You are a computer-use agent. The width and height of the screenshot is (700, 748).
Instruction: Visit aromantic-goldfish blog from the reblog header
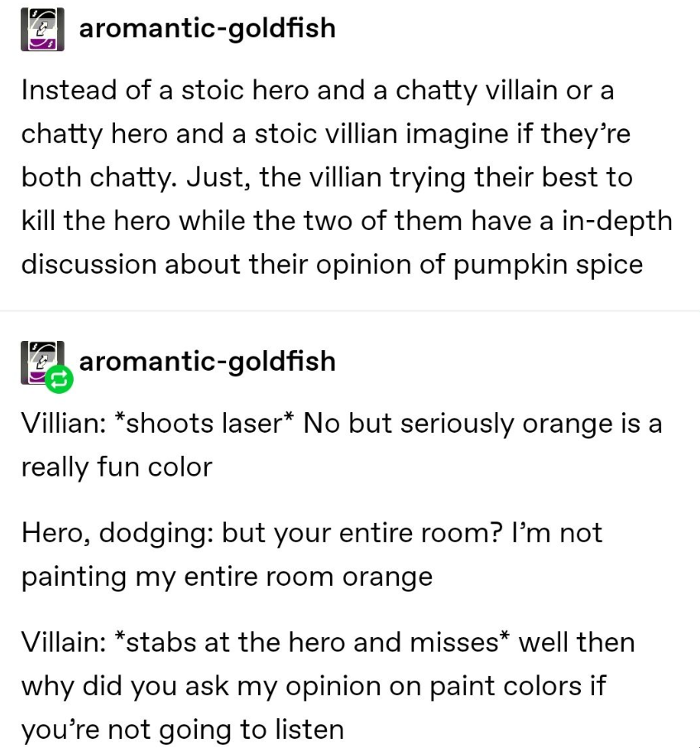(207, 361)
